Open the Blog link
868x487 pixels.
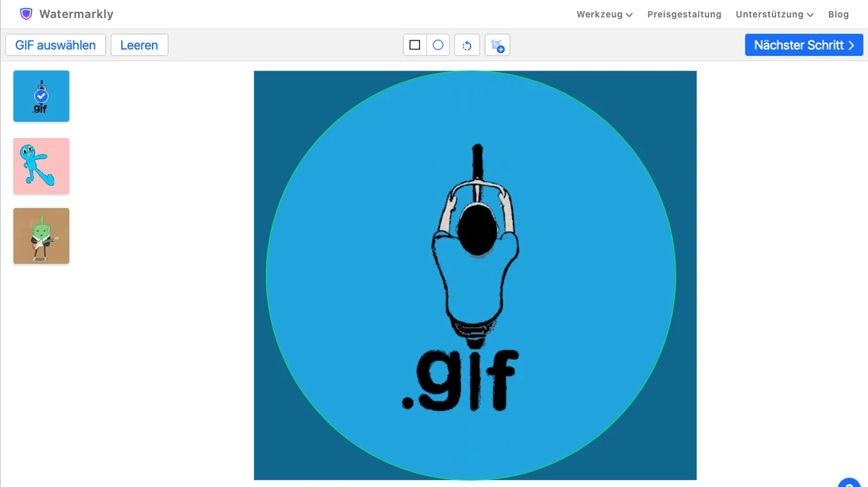(838, 15)
